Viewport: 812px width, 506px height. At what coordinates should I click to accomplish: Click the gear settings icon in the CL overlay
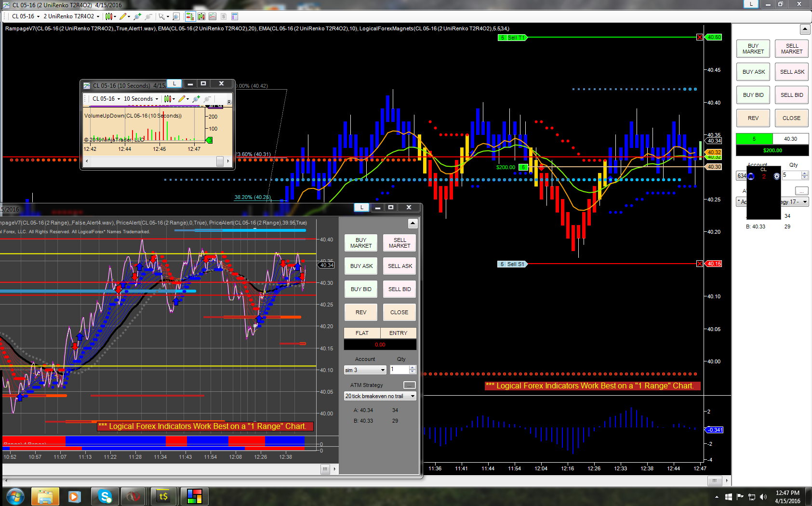tap(776, 176)
